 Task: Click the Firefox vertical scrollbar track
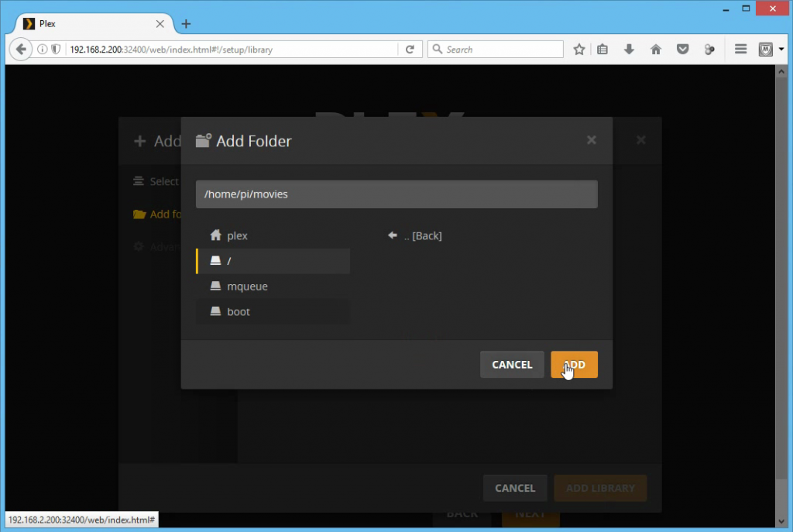pyautogui.click(x=781, y=297)
